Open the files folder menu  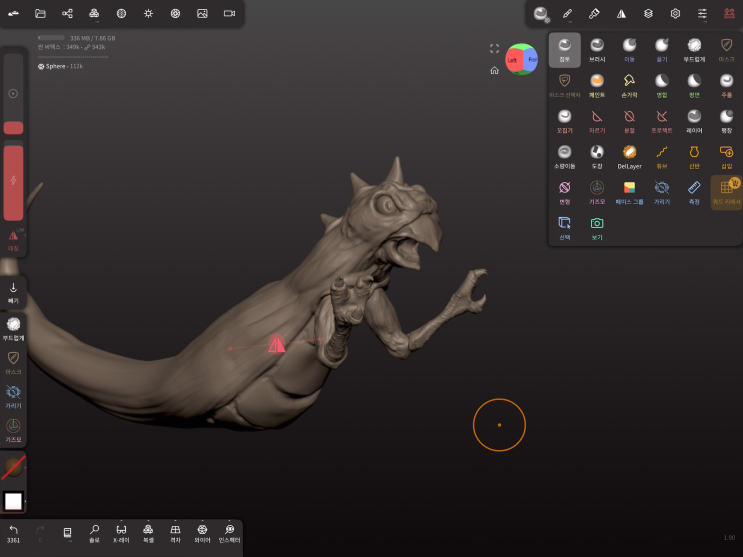tap(40, 14)
